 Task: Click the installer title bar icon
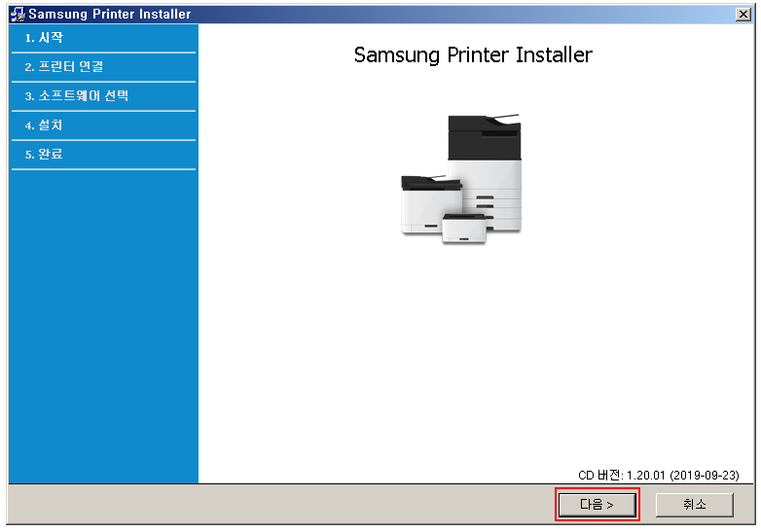point(18,14)
